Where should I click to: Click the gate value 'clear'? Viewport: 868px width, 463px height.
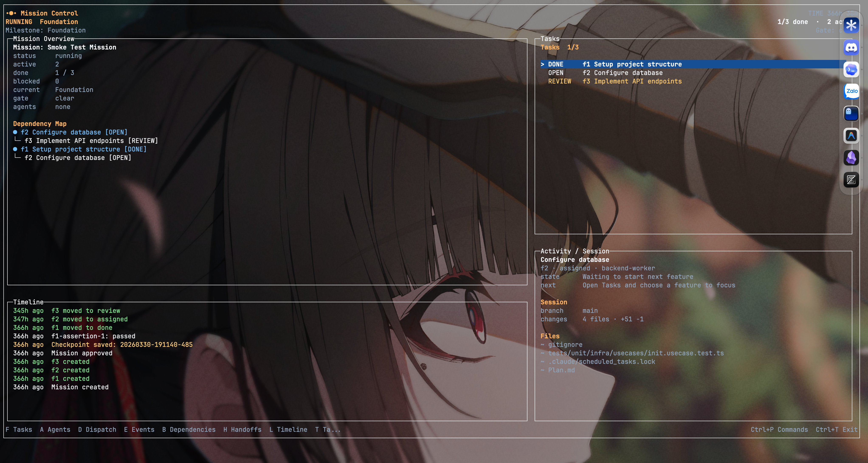64,98
